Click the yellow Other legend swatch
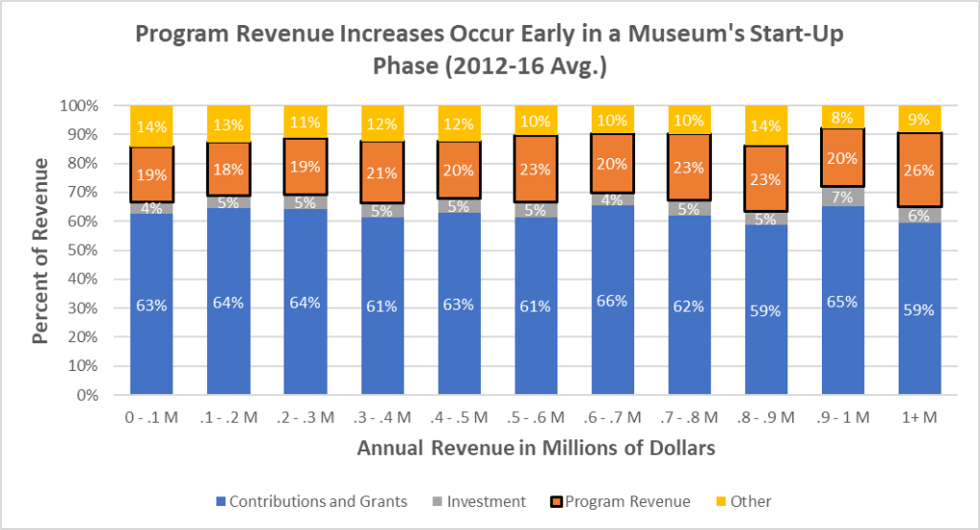Image resolution: width=980 pixels, height=530 pixels. pyautogui.click(x=718, y=501)
